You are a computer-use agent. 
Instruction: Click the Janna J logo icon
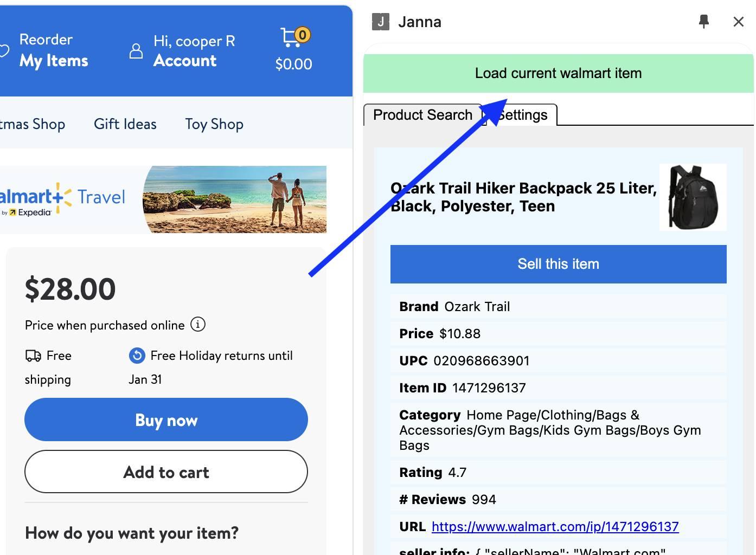tap(381, 22)
